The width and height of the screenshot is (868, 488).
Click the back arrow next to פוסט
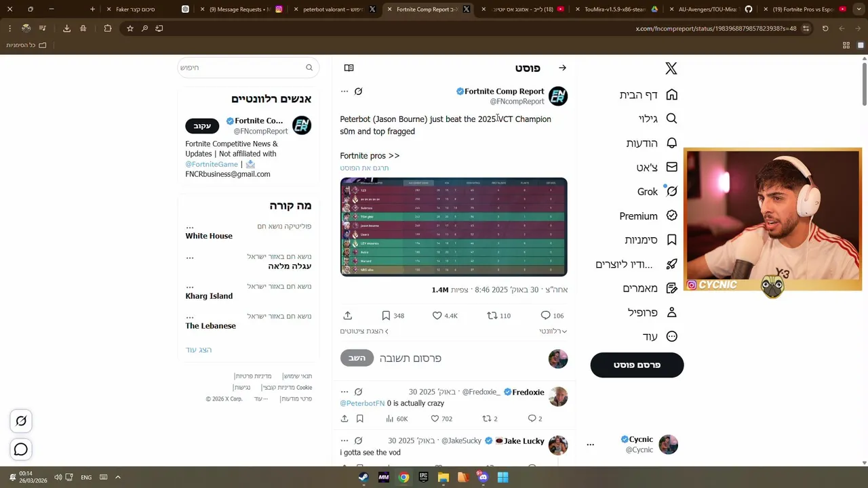[562, 68]
